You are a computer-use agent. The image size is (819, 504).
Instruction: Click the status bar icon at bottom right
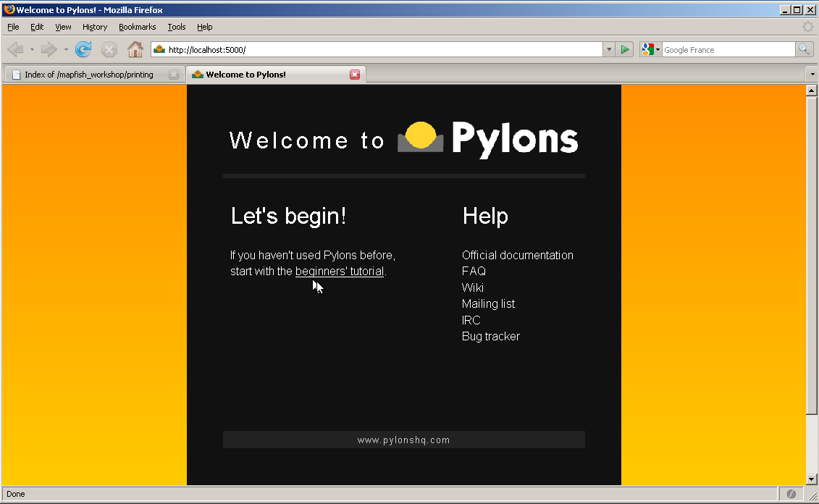[791, 494]
